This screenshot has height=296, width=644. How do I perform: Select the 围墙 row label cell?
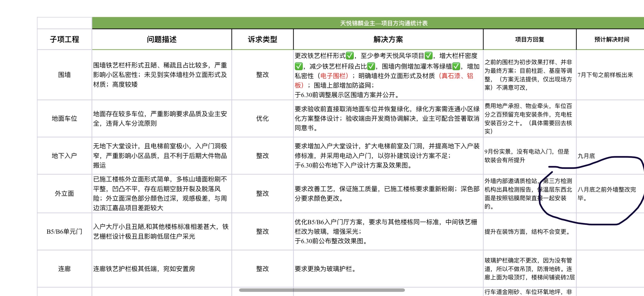coord(64,74)
